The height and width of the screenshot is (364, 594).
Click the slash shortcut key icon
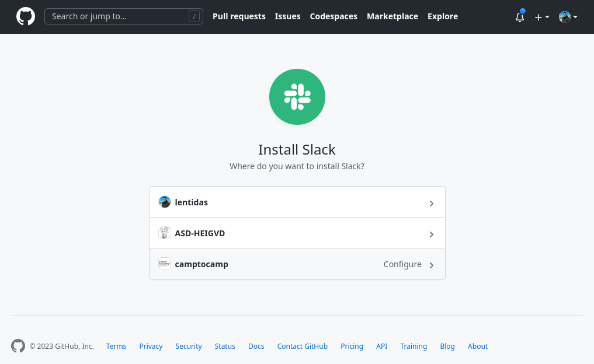(x=194, y=16)
